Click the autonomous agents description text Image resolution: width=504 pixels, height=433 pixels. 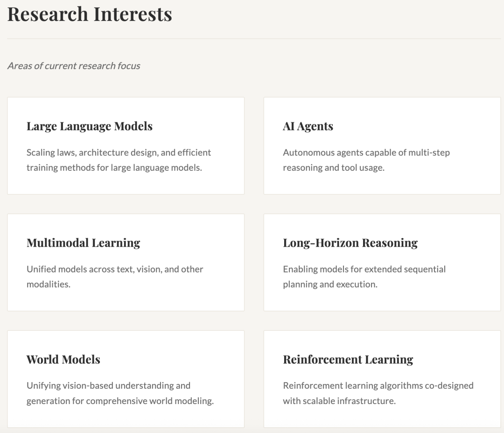366,160
